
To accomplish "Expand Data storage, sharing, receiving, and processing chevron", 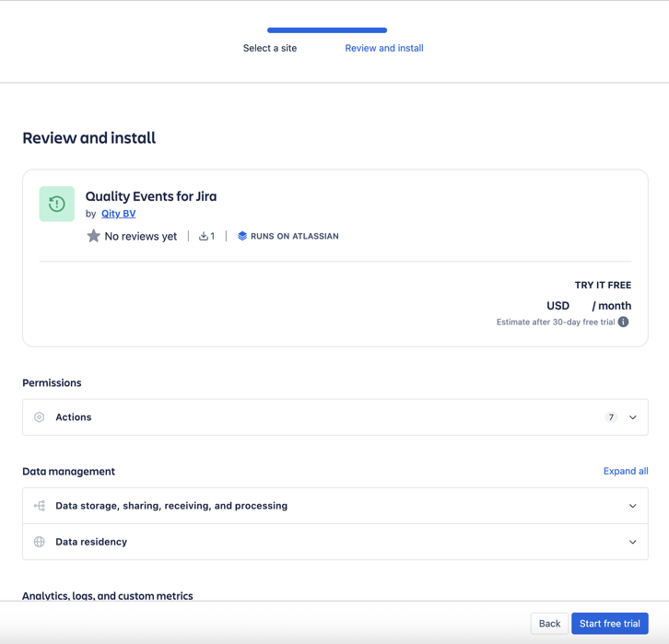I will coord(633,506).
